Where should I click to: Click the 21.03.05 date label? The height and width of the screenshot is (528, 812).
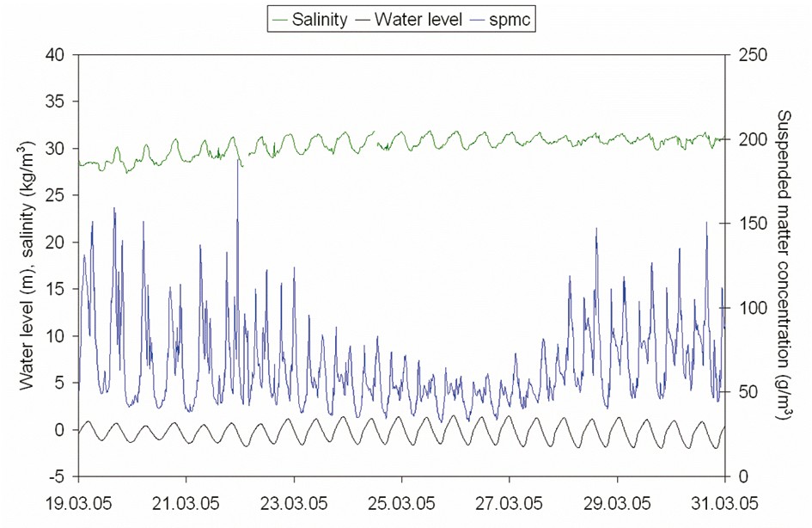186,499
